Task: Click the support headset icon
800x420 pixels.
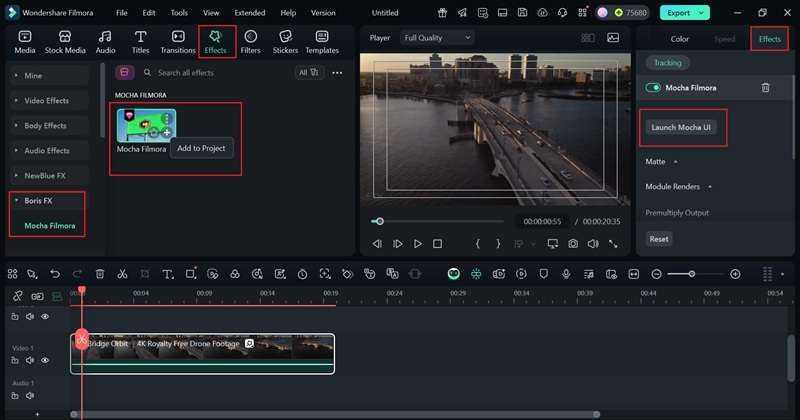Action: point(562,13)
